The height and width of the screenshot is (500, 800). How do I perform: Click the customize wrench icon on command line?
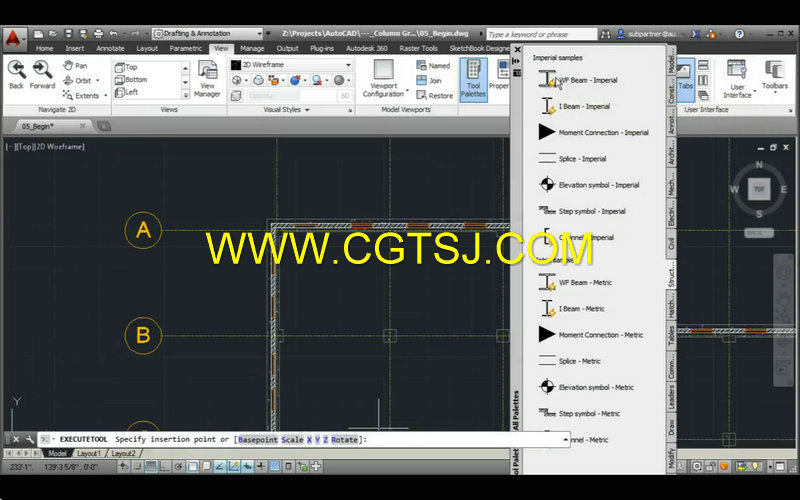[x=30, y=439]
